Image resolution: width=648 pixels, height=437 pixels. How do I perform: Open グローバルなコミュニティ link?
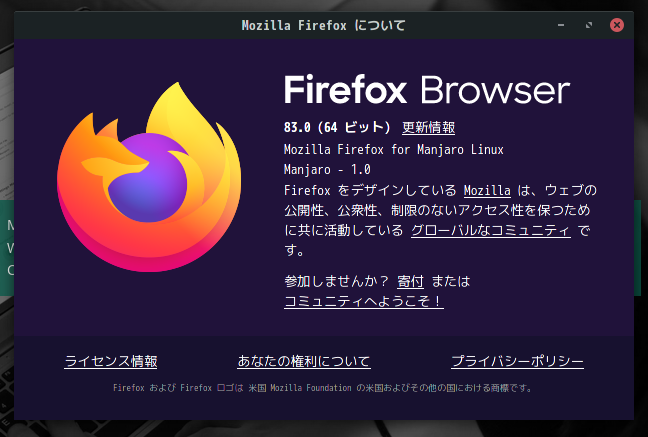pos(491,230)
